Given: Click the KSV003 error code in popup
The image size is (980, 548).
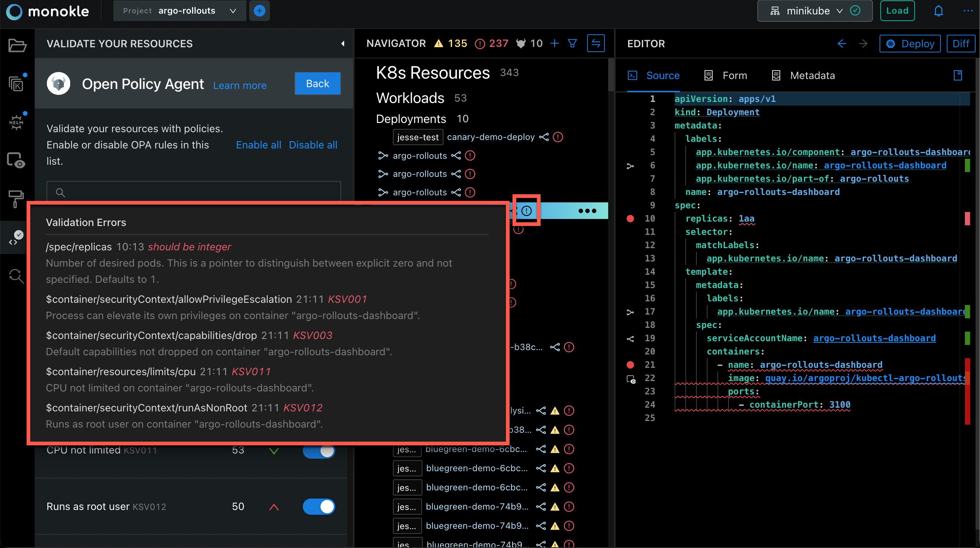Looking at the screenshot, I should pyautogui.click(x=312, y=335).
